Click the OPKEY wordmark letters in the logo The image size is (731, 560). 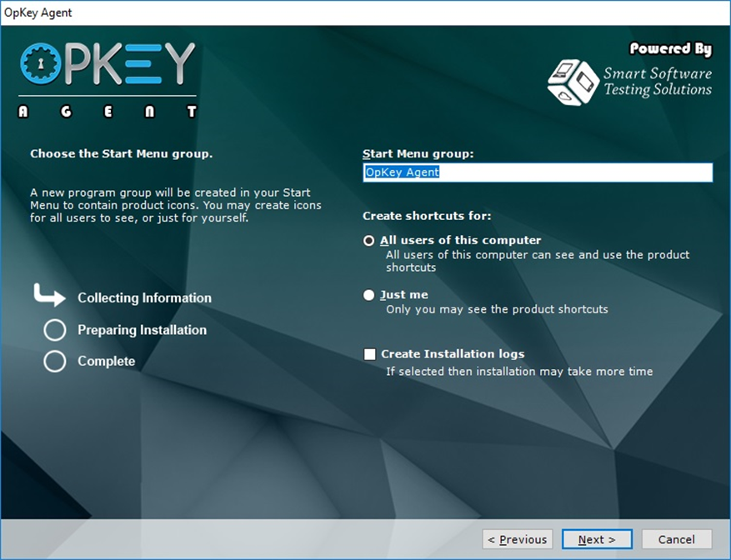click(130, 65)
